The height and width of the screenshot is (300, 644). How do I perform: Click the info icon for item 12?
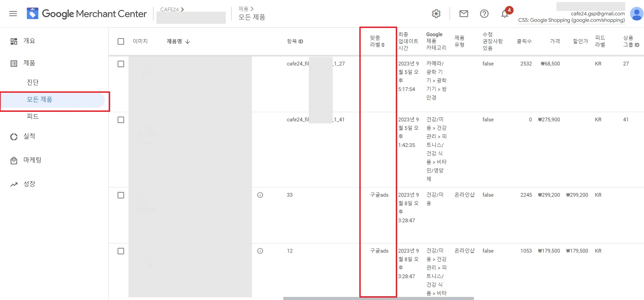click(260, 251)
